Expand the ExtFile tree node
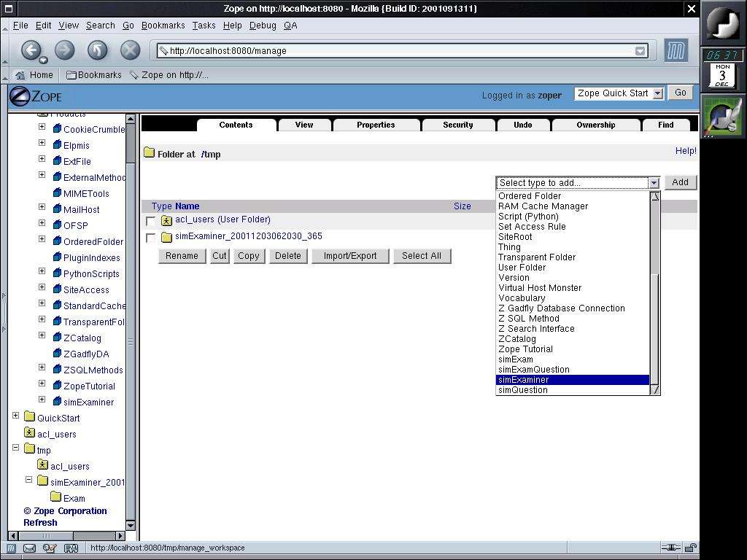The height and width of the screenshot is (560, 747). tap(42, 158)
